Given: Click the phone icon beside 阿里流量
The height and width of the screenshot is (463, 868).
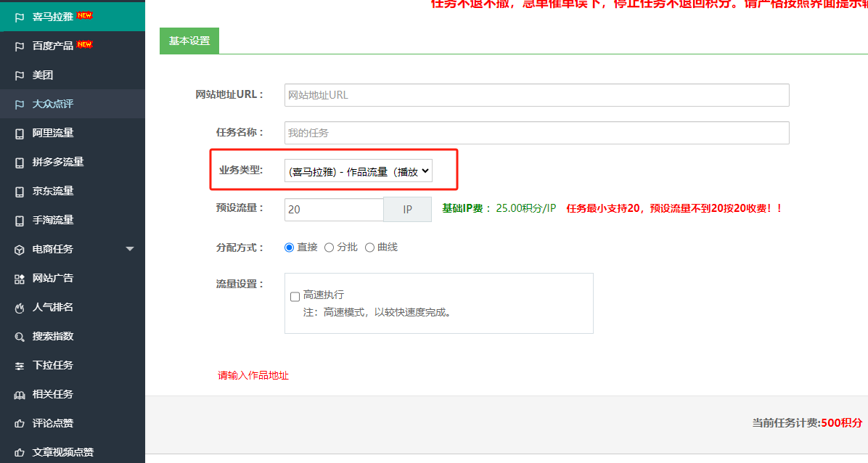Looking at the screenshot, I should [20, 134].
